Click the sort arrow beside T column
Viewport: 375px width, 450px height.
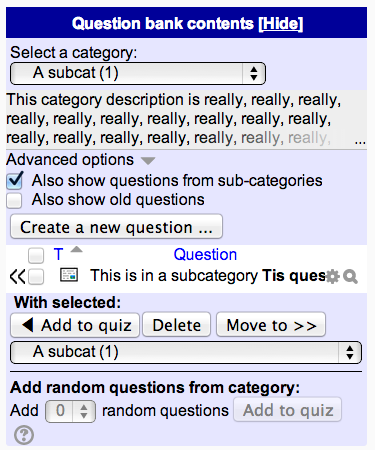click(77, 249)
